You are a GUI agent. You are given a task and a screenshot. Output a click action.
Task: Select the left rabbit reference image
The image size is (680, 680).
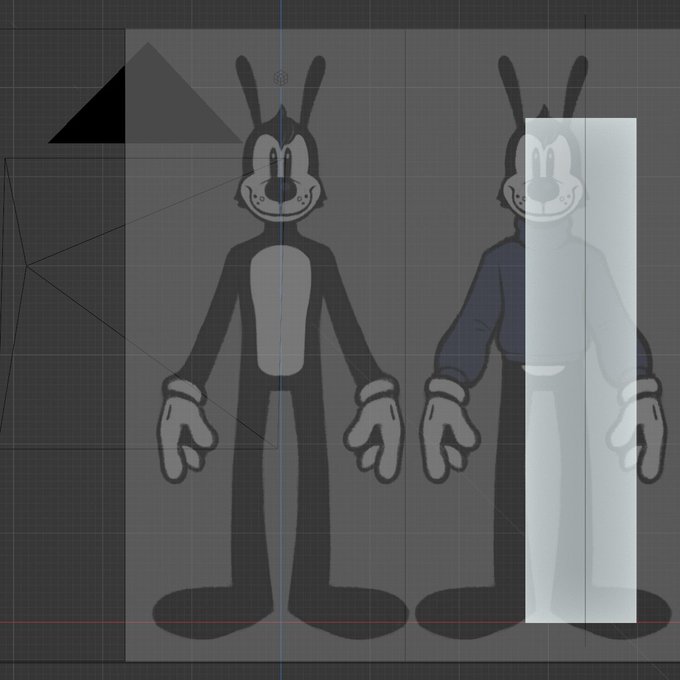point(281,347)
